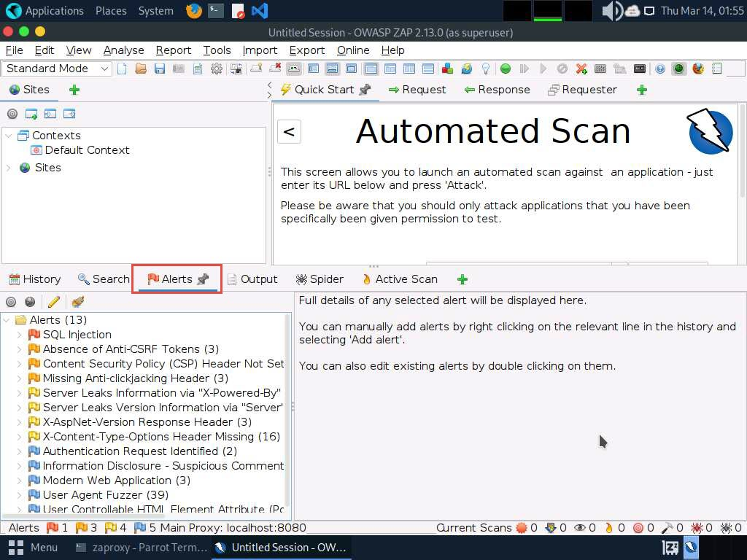The image size is (747, 560).
Task: Click the Persist Session save icon
Action: click(x=160, y=69)
